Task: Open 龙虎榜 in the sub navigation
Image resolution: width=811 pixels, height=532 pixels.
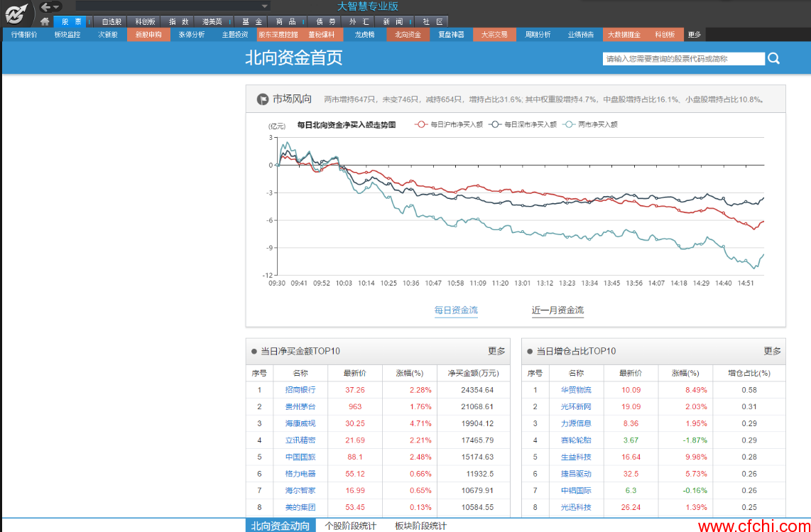Action: click(x=364, y=35)
